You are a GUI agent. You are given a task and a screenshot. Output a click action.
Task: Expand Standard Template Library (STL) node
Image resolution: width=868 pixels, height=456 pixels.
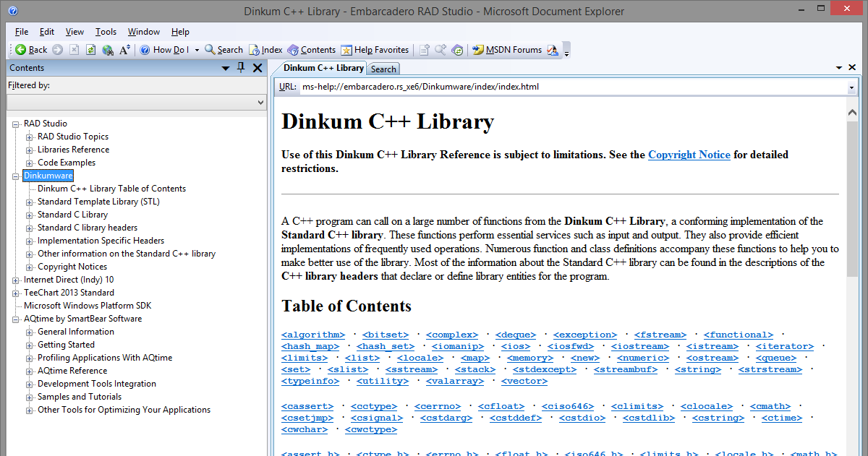[x=30, y=202]
